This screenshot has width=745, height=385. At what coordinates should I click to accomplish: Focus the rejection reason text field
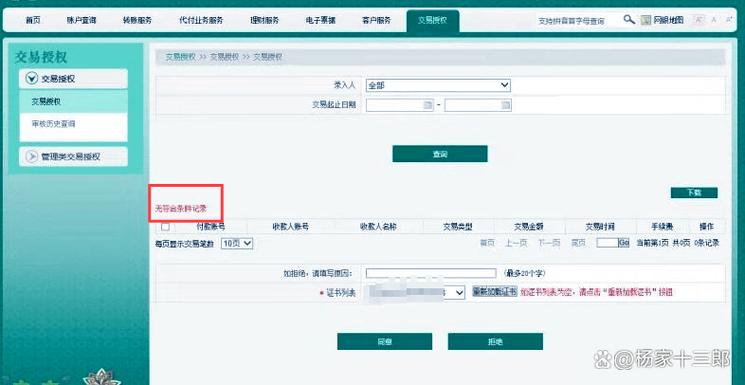click(431, 273)
